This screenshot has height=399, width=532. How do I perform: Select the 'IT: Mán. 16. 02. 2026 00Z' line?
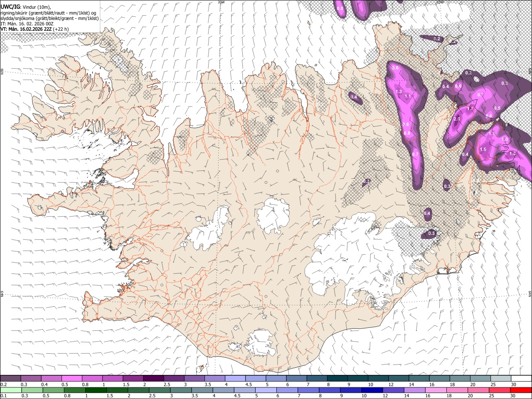[x=27, y=24]
